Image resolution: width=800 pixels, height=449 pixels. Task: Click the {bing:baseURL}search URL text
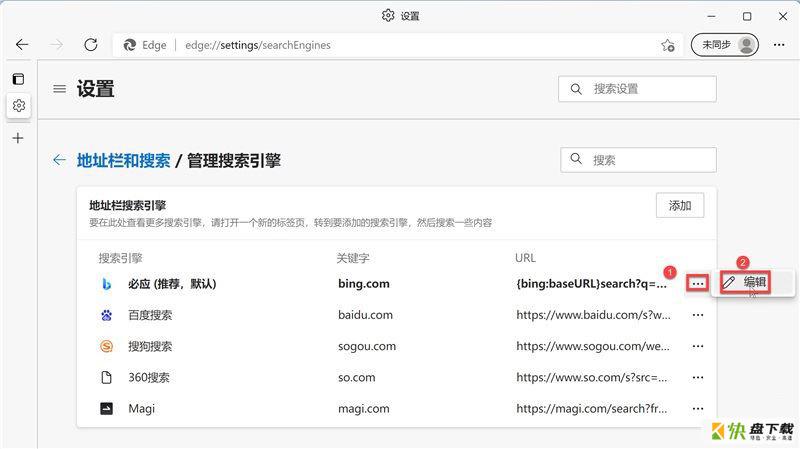point(591,284)
